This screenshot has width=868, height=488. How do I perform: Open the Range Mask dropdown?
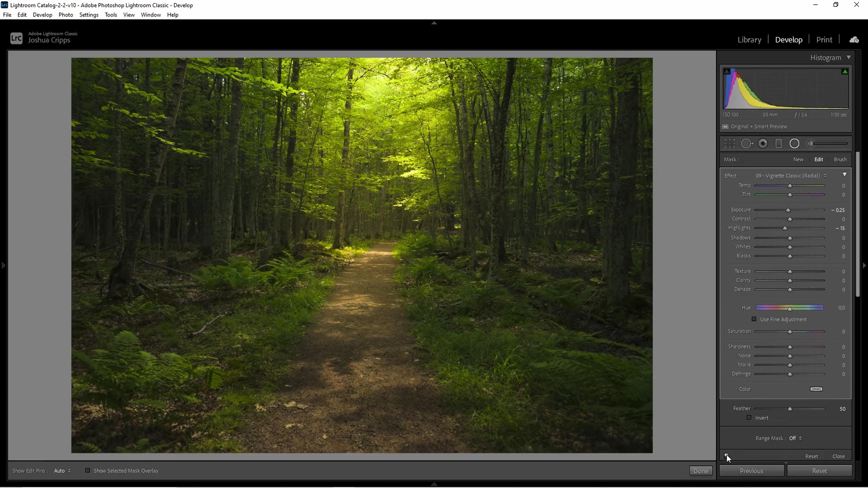click(x=795, y=438)
